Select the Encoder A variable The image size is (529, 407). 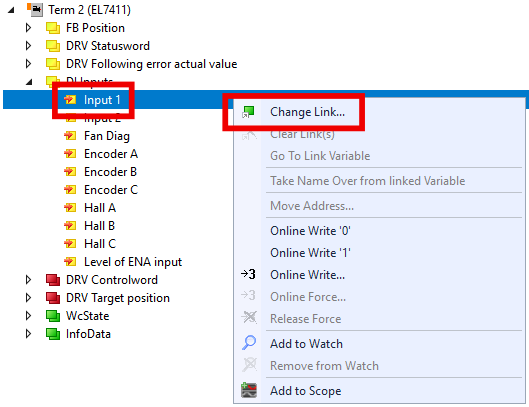[111, 154]
